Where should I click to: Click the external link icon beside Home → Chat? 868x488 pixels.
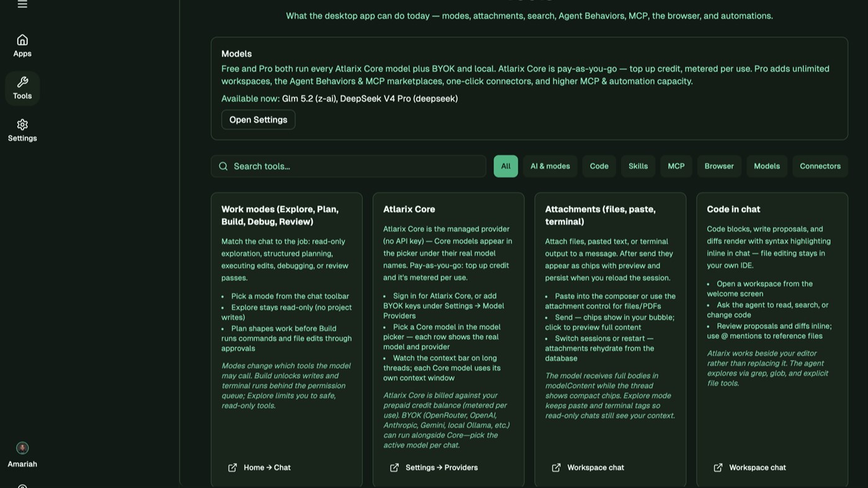click(x=233, y=468)
